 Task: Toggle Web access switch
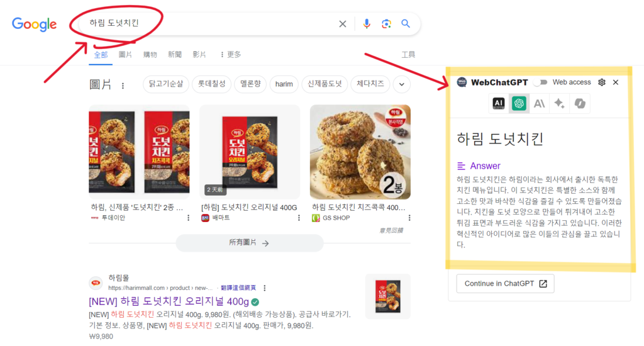[x=541, y=82]
